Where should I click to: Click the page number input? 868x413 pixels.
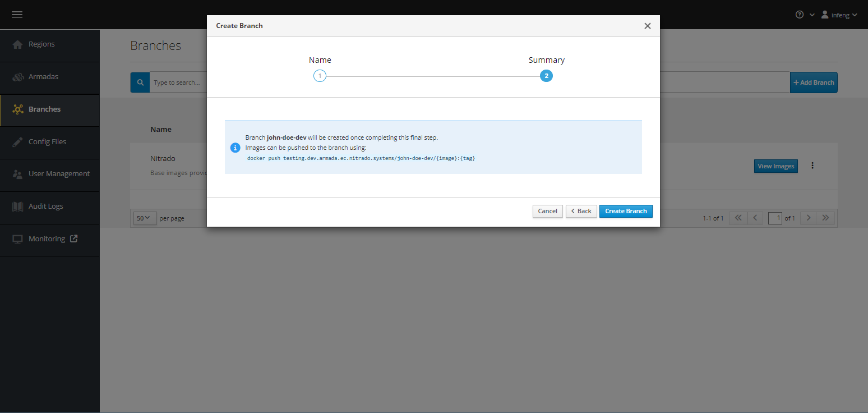pos(775,218)
